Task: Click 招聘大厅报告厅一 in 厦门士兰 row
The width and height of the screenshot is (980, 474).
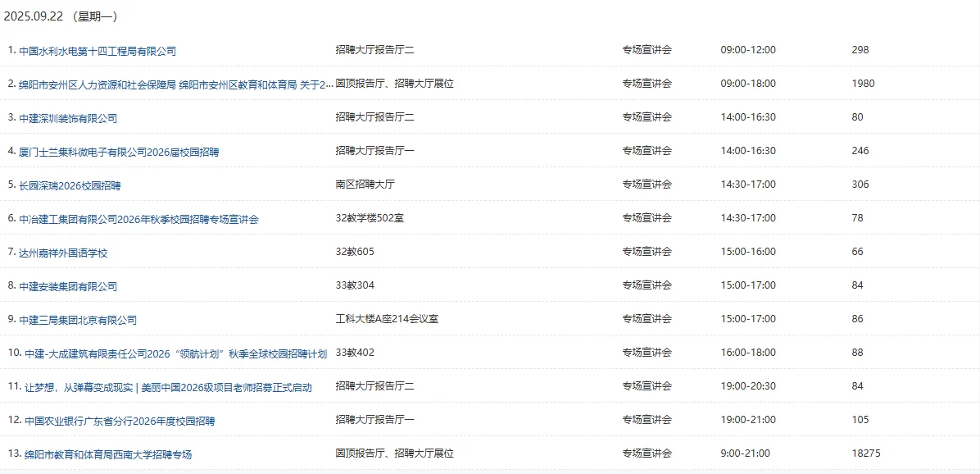Action: click(x=375, y=151)
